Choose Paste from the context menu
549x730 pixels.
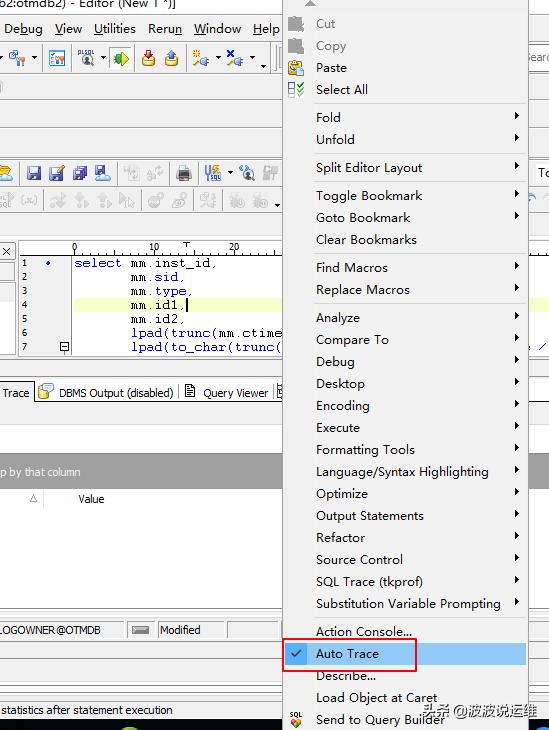pyautogui.click(x=405, y=68)
